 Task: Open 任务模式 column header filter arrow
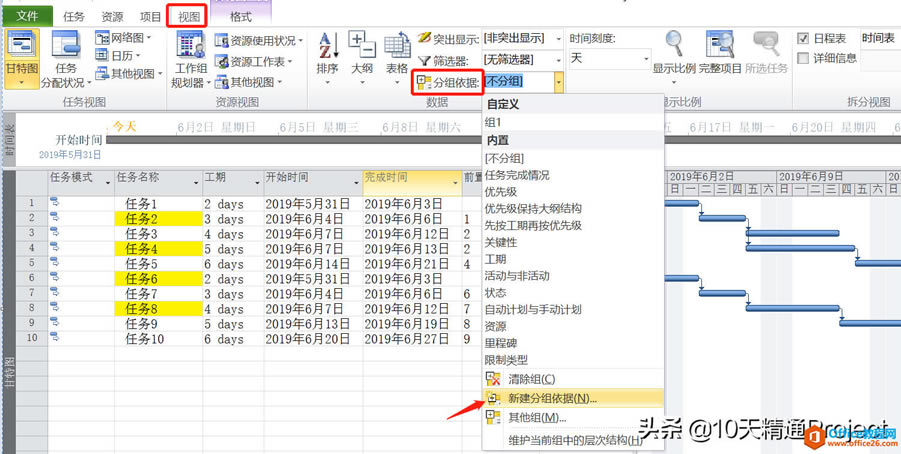[109, 183]
